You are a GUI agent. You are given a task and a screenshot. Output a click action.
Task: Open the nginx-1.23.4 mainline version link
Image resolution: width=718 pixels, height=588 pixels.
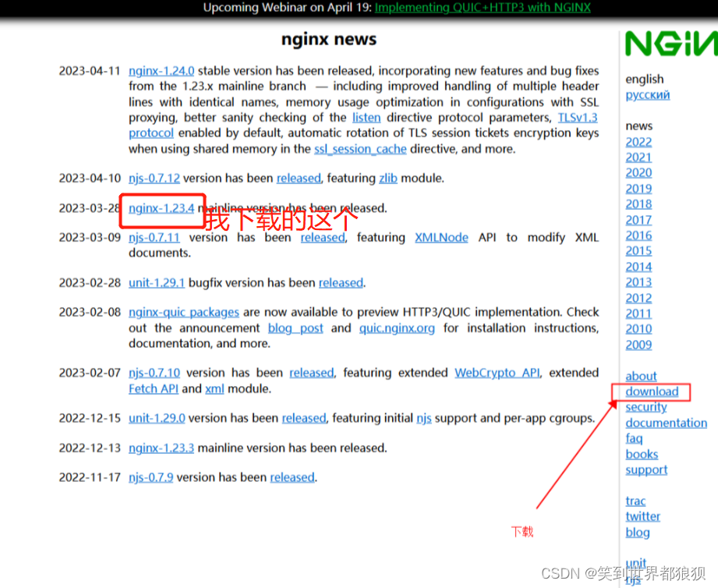pyautogui.click(x=161, y=208)
